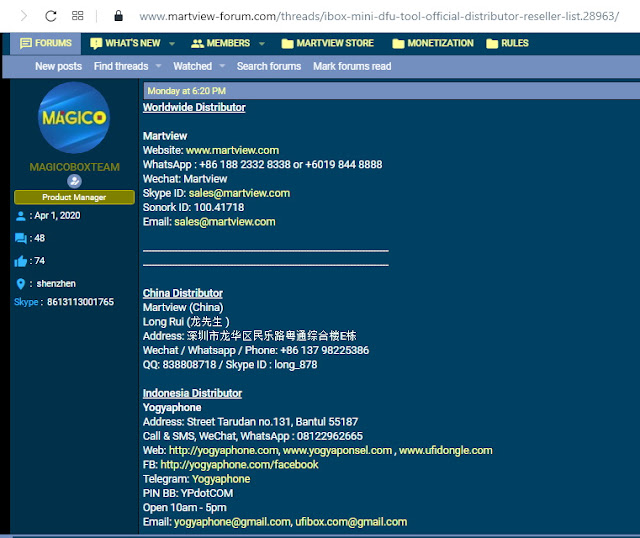The image size is (640, 538).
Task: Click the location pin icon
Action: point(20,284)
